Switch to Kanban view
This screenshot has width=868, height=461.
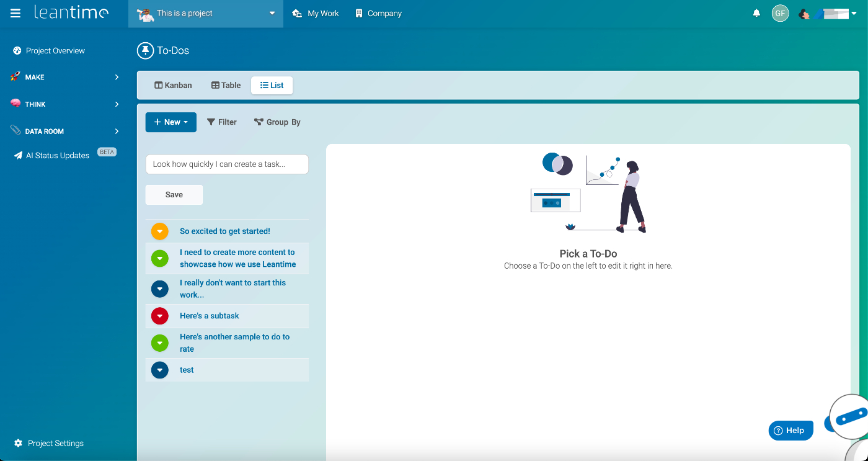point(173,86)
